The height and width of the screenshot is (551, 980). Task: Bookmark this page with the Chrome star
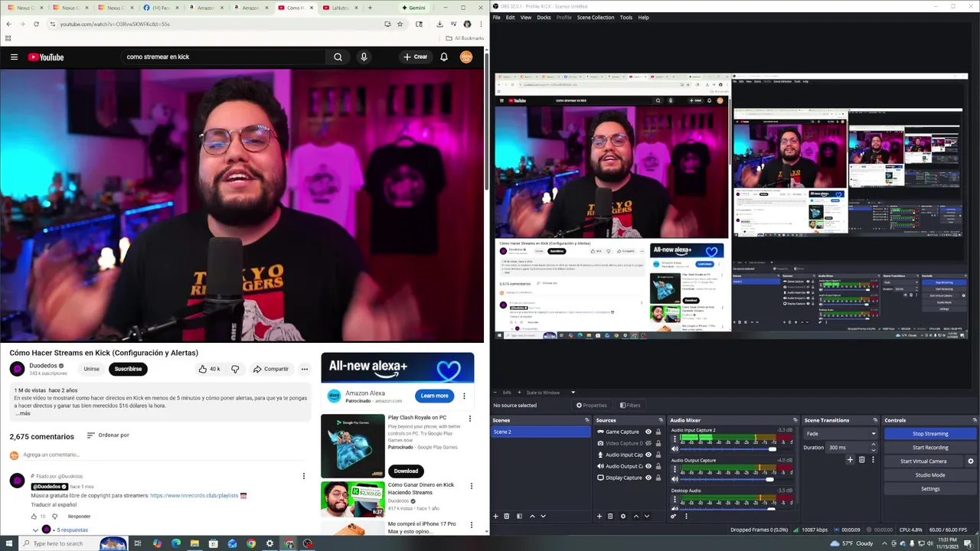400,24
